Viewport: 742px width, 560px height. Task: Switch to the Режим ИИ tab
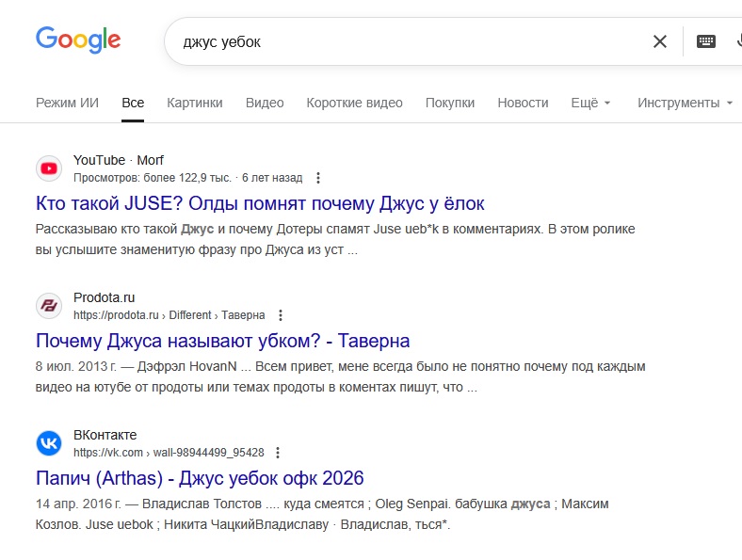67,103
